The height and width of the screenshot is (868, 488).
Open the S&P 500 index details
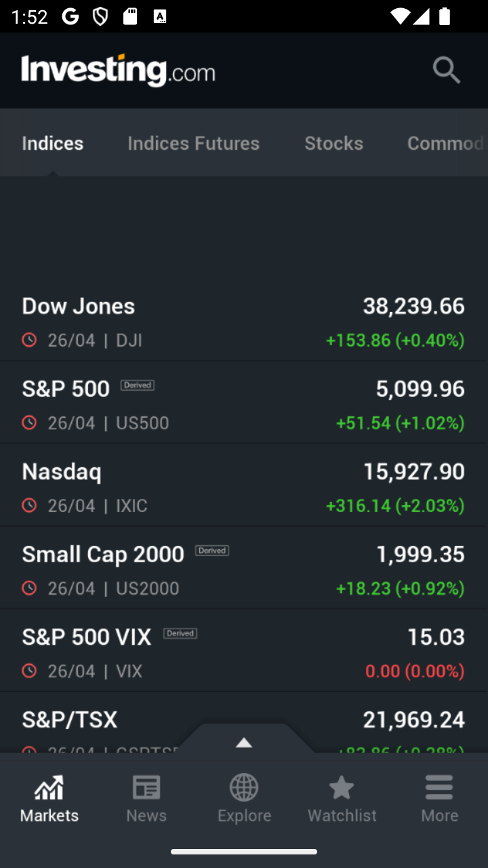pos(244,403)
